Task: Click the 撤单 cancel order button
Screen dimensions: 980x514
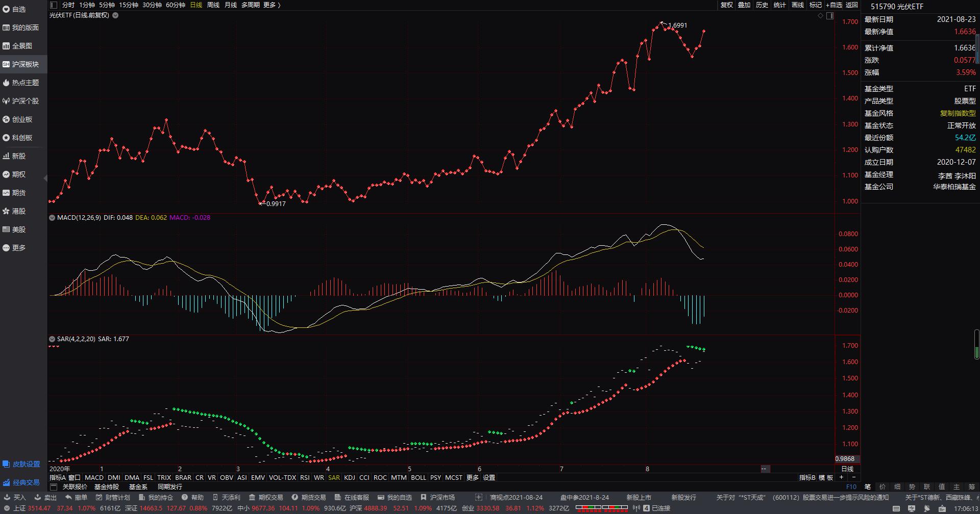Action: pos(76,497)
